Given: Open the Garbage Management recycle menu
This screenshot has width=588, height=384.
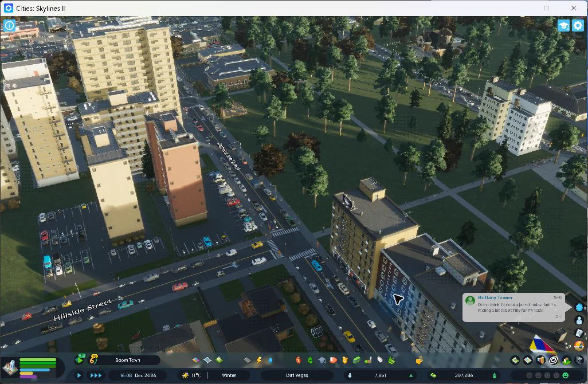Looking at the screenshot, I should [310, 360].
